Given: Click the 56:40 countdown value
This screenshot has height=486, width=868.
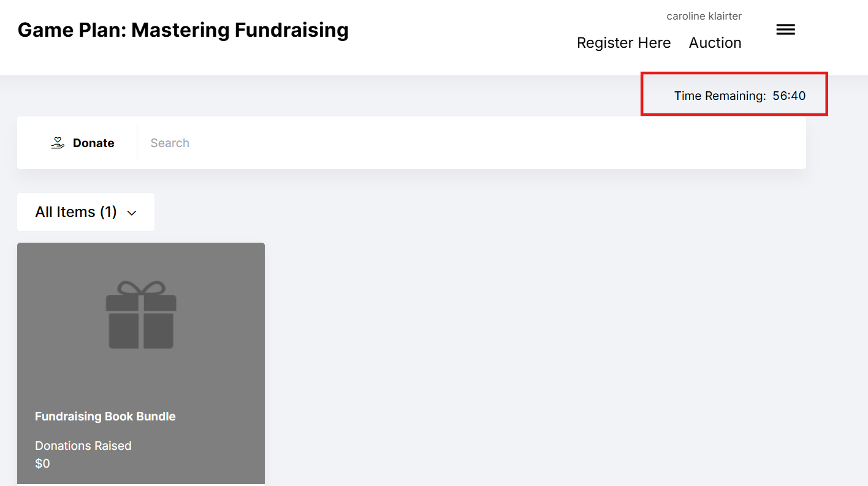Looking at the screenshot, I should point(789,96).
